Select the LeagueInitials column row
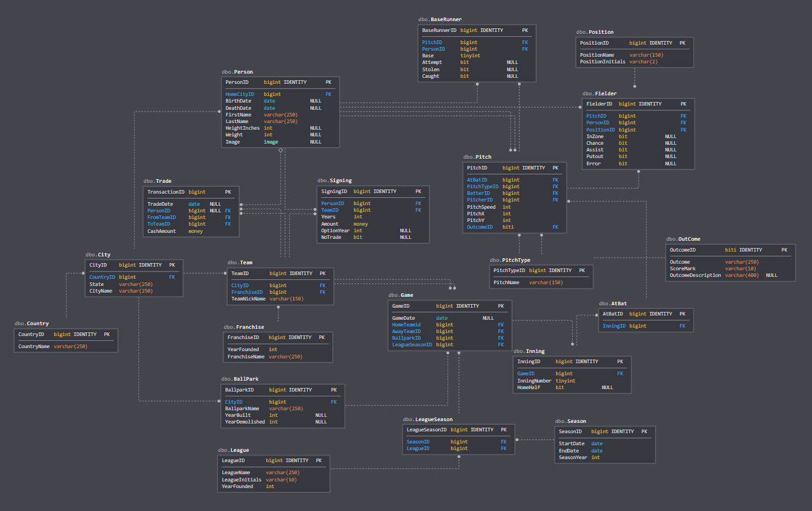This screenshot has height=511, width=812. pos(274,480)
